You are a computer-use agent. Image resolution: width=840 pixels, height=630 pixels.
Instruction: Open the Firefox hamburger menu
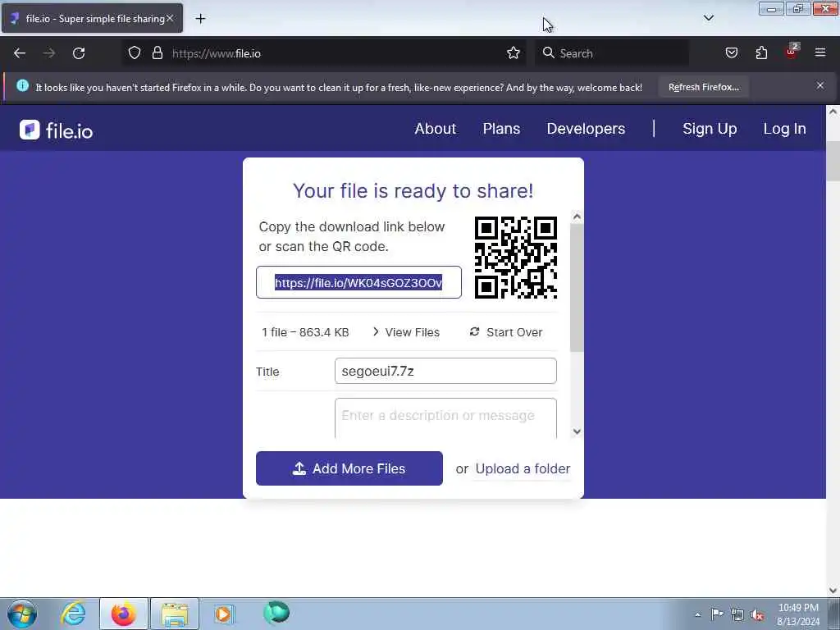pyautogui.click(x=820, y=52)
